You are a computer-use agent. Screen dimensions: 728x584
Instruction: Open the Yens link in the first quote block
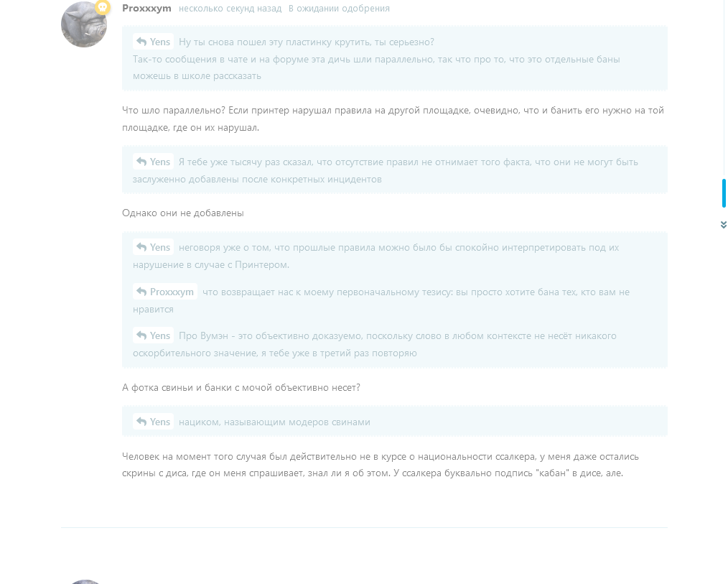click(x=160, y=42)
